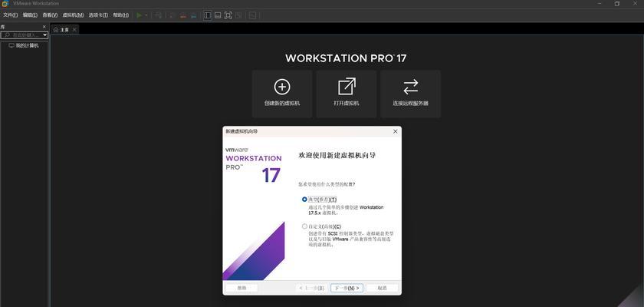Screen dimensions: 644x307
Task: Click the unity mode toolbar icon
Action: click(x=238, y=15)
